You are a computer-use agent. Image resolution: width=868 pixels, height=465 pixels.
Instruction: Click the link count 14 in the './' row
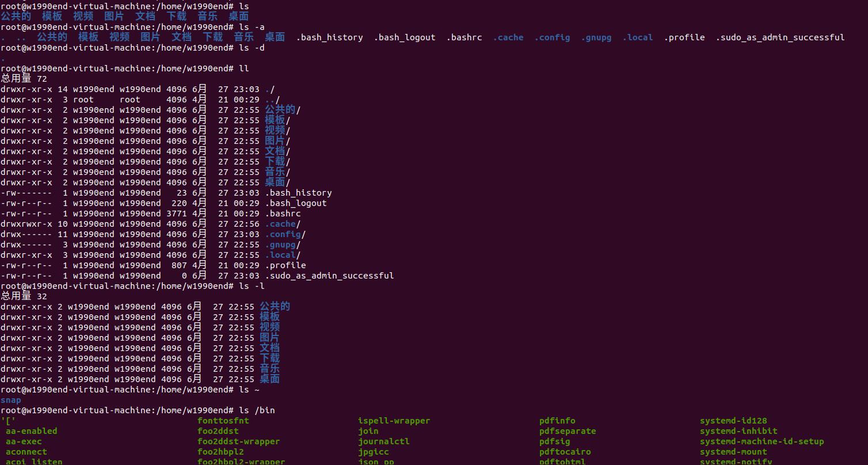[63, 89]
